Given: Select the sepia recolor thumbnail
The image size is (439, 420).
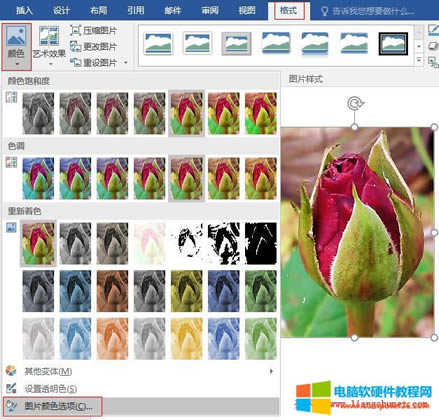Looking at the screenshot, I should coord(112,243).
